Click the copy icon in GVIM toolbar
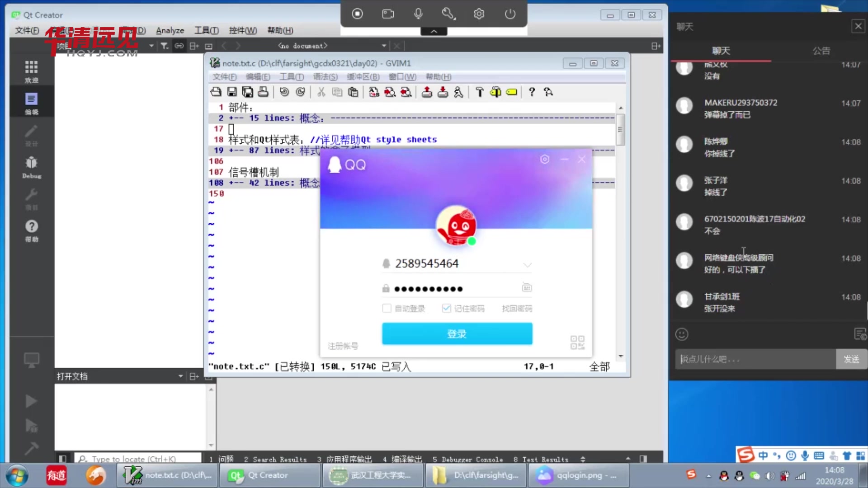Screen dimensions: 868x488 337,92
